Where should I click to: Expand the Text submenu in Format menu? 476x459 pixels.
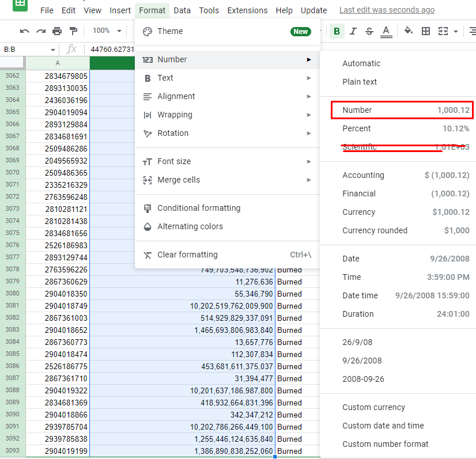[165, 78]
